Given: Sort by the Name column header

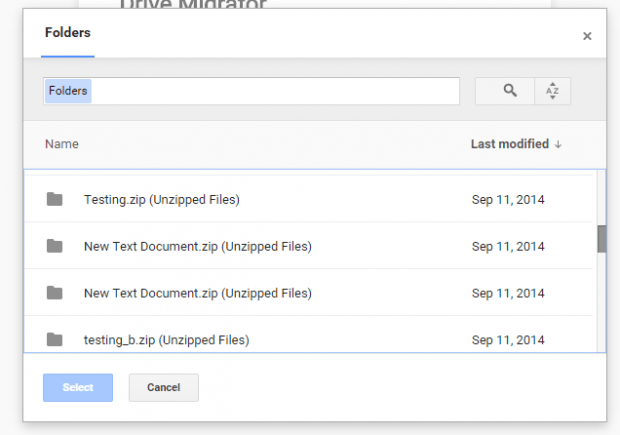Looking at the screenshot, I should click(x=62, y=144).
